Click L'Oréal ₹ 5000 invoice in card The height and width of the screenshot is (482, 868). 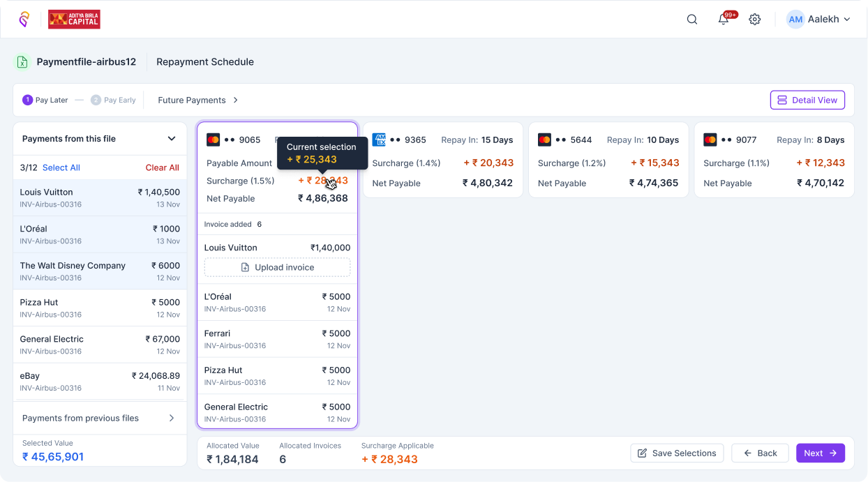(278, 303)
